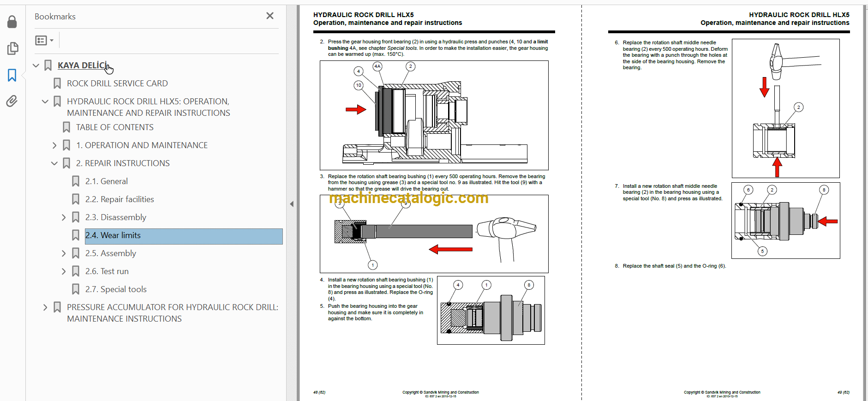Click the bookmark icon beside ROCK DRILL SERVICE CARD
The width and height of the screenshot is (868, 401).
(57, 84)
